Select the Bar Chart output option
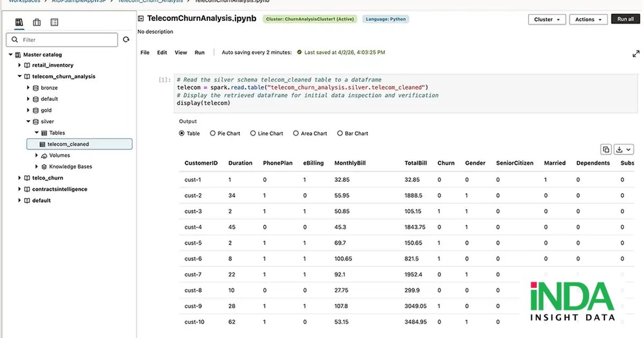The width and height of the screenshot is (644, 338). [340, 134]
